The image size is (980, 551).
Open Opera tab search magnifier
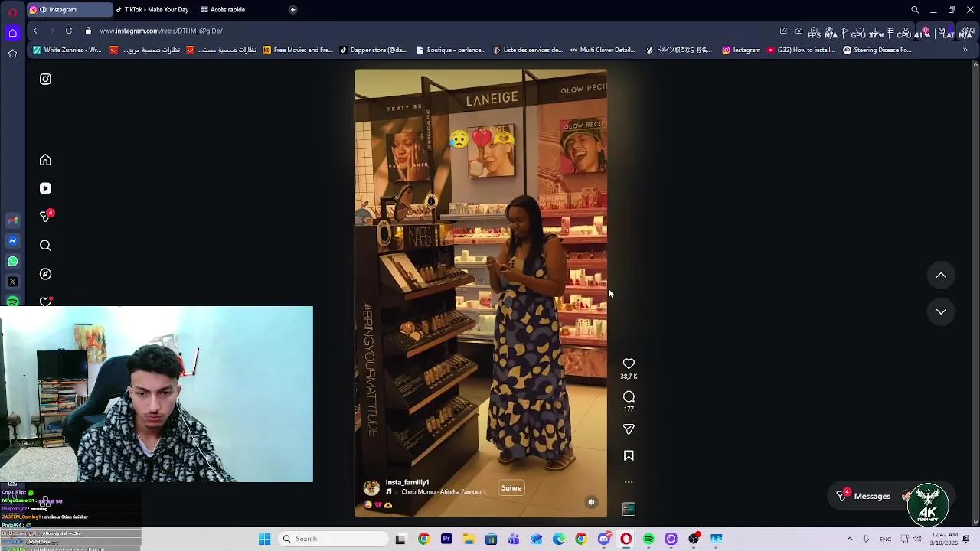coord(915,10)
